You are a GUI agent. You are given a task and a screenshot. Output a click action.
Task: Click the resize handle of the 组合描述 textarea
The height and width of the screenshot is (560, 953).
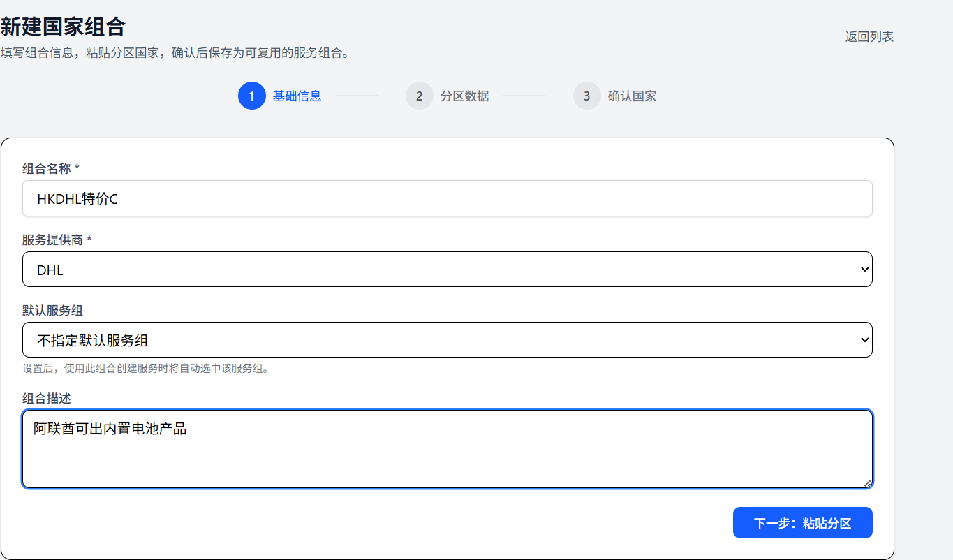pyautogui.click(x=867, y=483)
